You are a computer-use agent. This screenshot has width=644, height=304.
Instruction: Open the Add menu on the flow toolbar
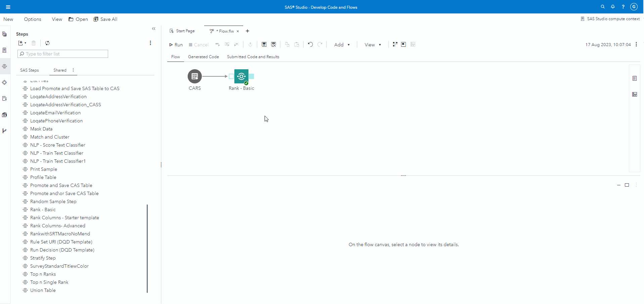tap(342, 44)
